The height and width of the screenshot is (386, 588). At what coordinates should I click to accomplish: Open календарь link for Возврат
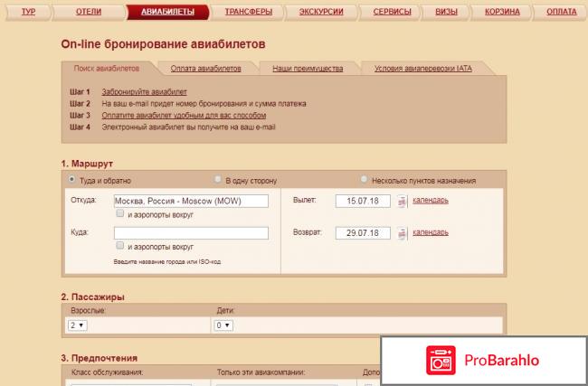click(x=431, y=232)
